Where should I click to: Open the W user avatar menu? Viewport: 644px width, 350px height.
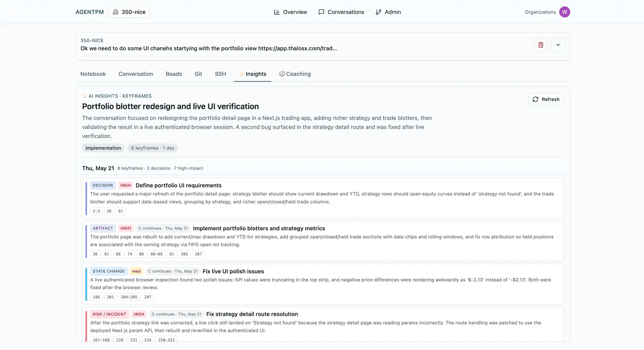point(565,12)
